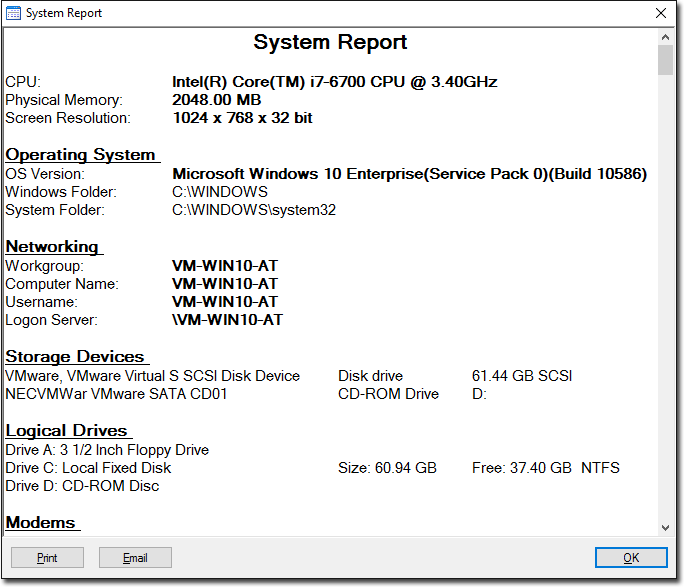The image size is (684, 587).
Task: Click the Intel Core i7-6700 CPU value
Action: (334, 82)
